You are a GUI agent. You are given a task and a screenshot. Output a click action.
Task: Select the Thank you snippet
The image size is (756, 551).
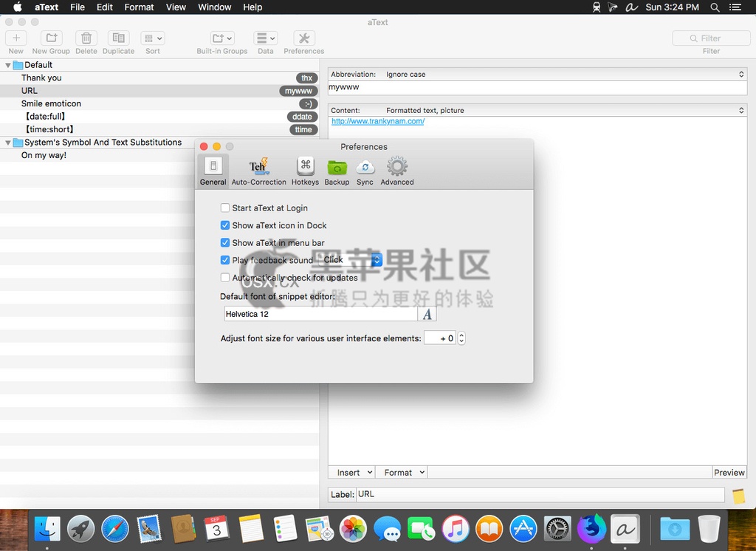pyautogui.click(x=159, y=78)
